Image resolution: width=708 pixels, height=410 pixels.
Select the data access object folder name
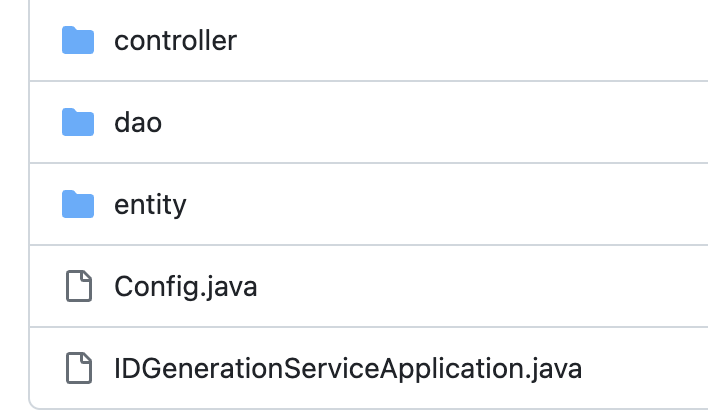(x=138, y=123)
